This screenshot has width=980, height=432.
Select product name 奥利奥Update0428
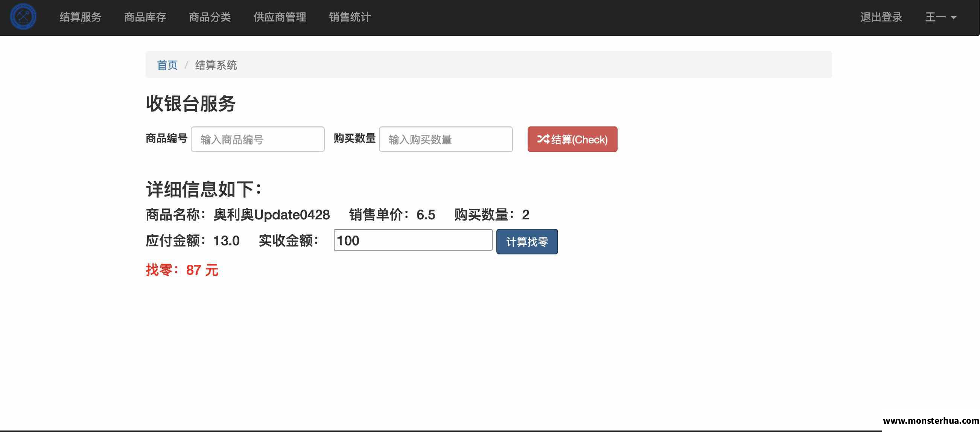tap(271, 215)
